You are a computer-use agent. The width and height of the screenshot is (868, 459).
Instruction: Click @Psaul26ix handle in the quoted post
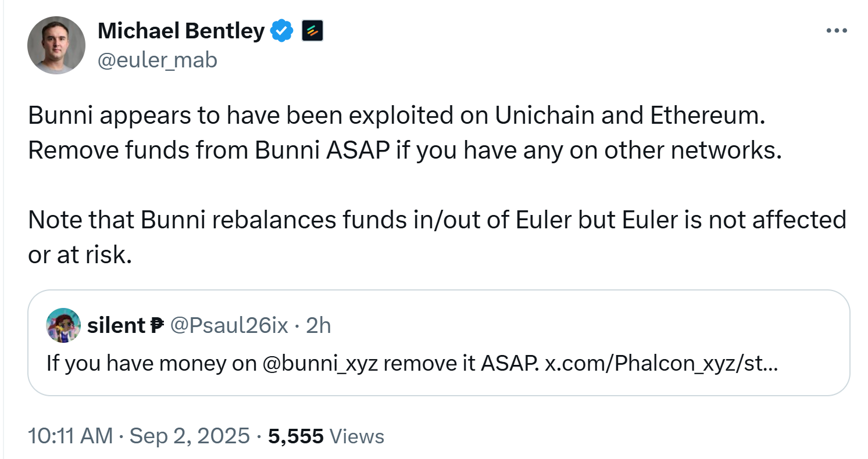[230, 325]
